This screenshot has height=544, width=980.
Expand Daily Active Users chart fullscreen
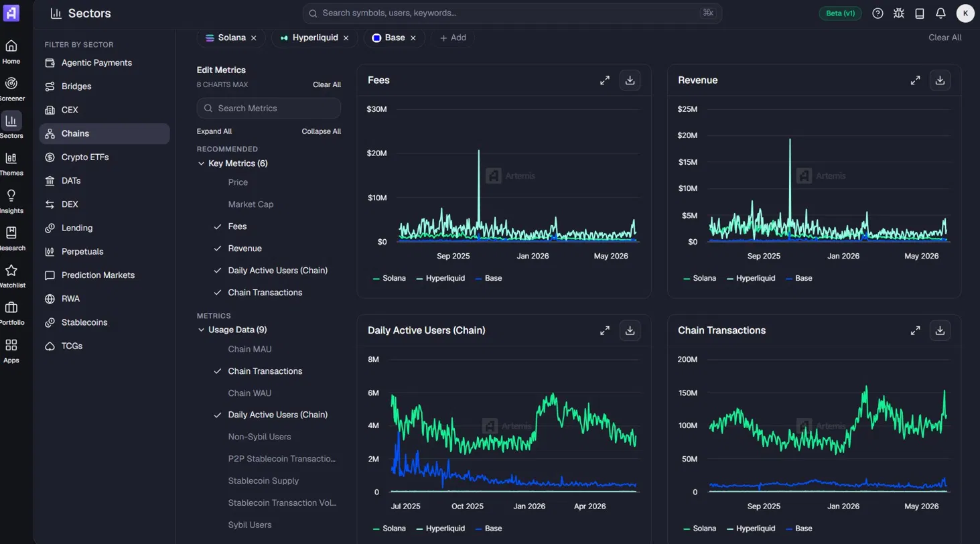pos(605,330)
